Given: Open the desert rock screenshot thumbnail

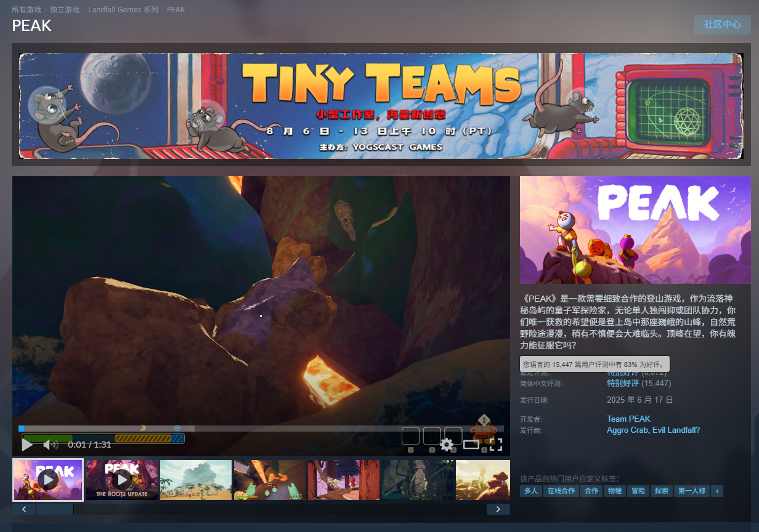Looking at the screenshot, I should click(483, 479).
